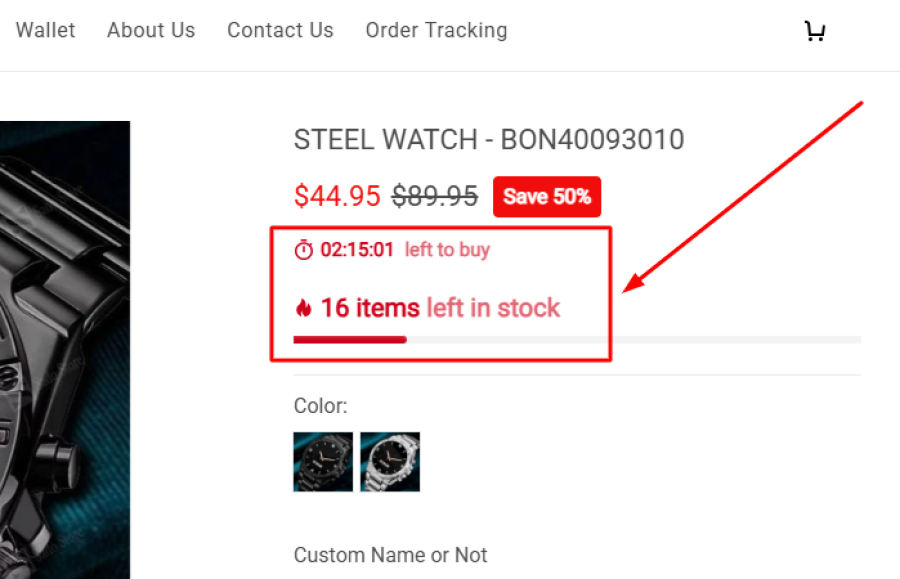900x579 pixels.
Task: Open Contact Us page
Action: [280, 30]
